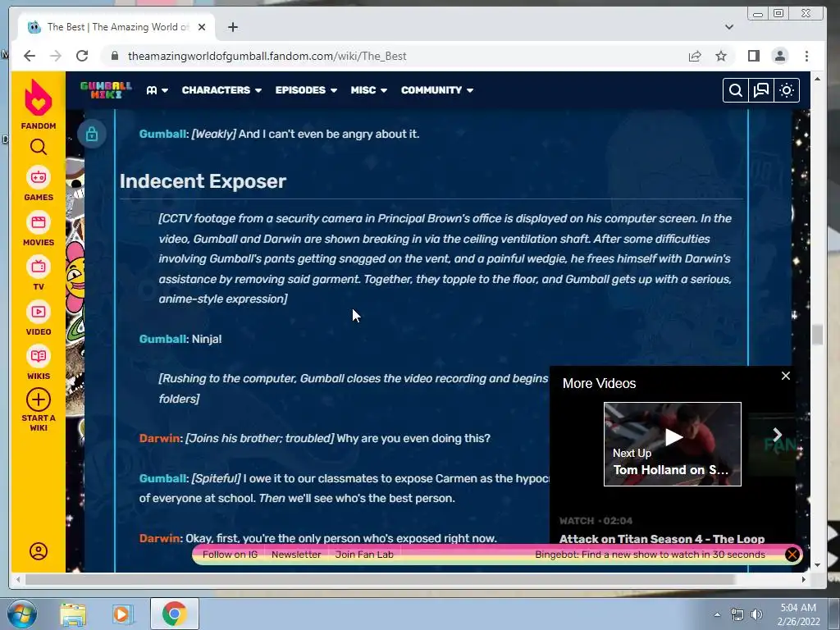Image resolution: width=840 pixels, height=630 pixels.
Task: Open Gumball link before 'Ninja!'
Action: pyautogui.click(x=163, y=339)
